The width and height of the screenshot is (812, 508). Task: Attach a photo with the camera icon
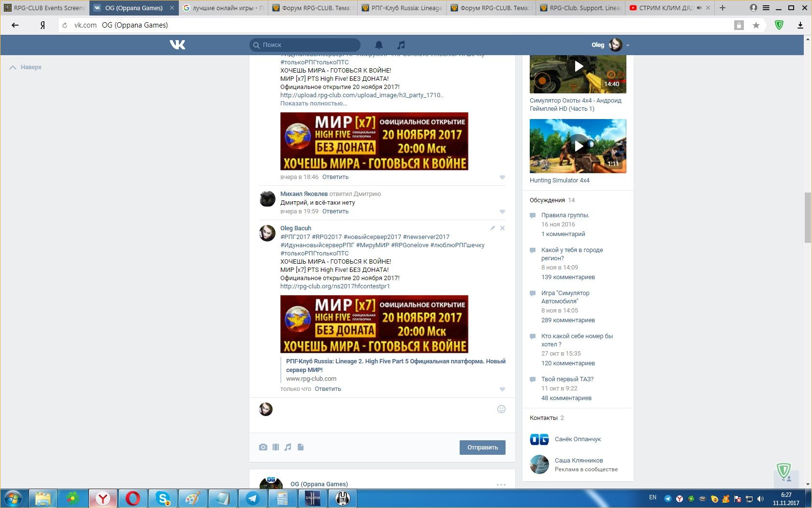click(263, 447)
